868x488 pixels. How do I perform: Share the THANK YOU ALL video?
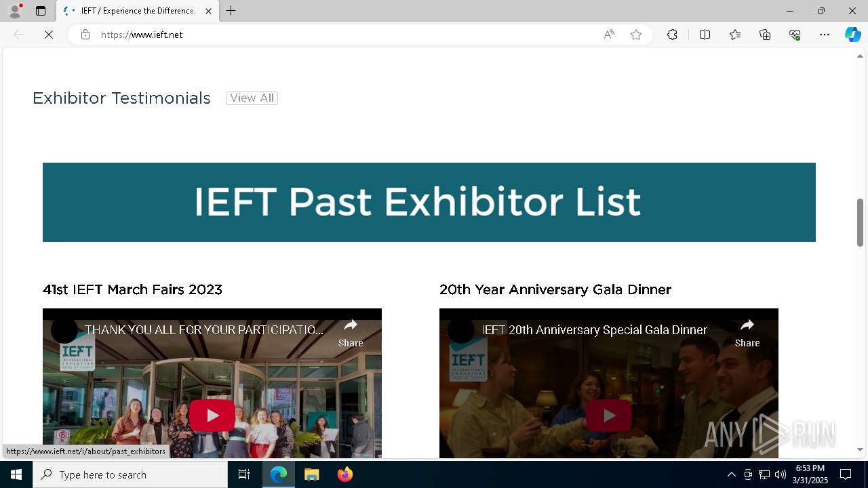[351, 332]
